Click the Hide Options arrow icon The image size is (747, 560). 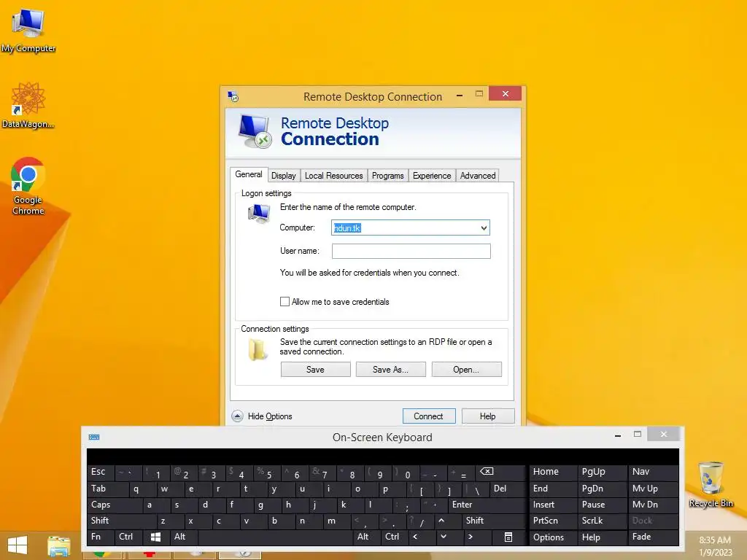pyautogui.click(x=237, y=416)
